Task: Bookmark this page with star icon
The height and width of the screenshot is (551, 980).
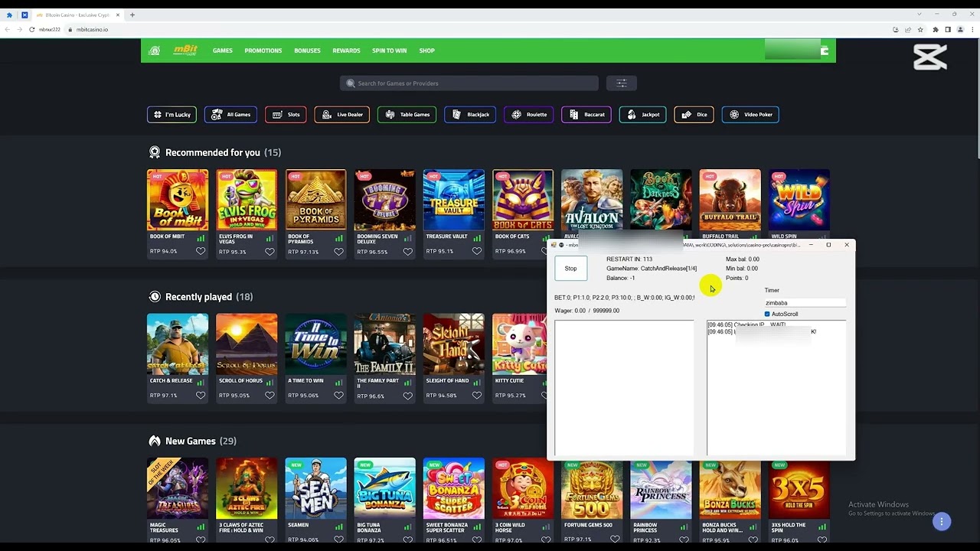Action: click(x=921, y=30)
